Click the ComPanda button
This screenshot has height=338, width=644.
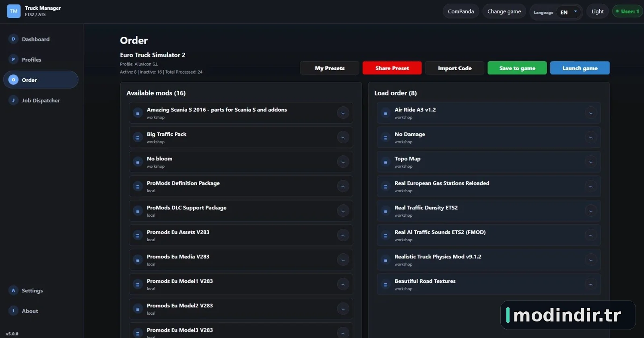(461, 11)
